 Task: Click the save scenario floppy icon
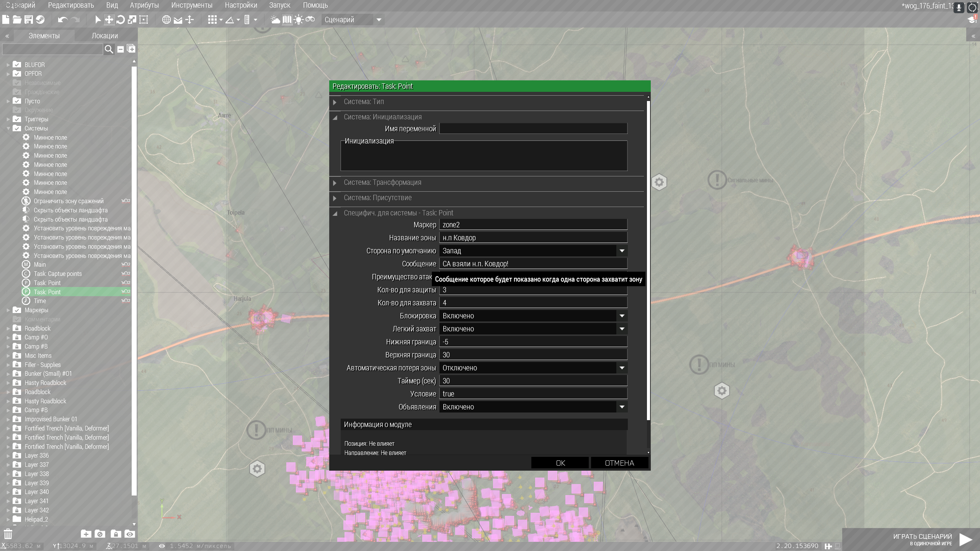(x=29, y=20)
